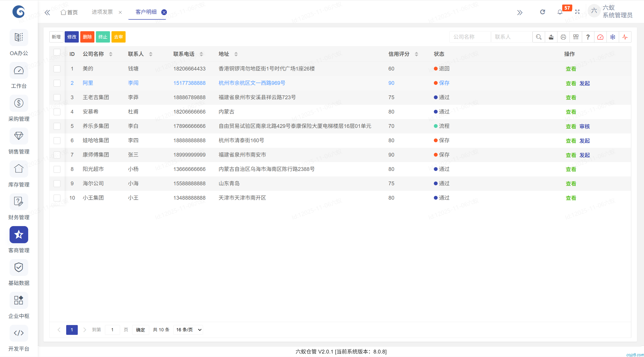644x357 pixels.
Task: Open notifications bell with 57 badge
Action: pyautogui.click(x=560, y=12)
